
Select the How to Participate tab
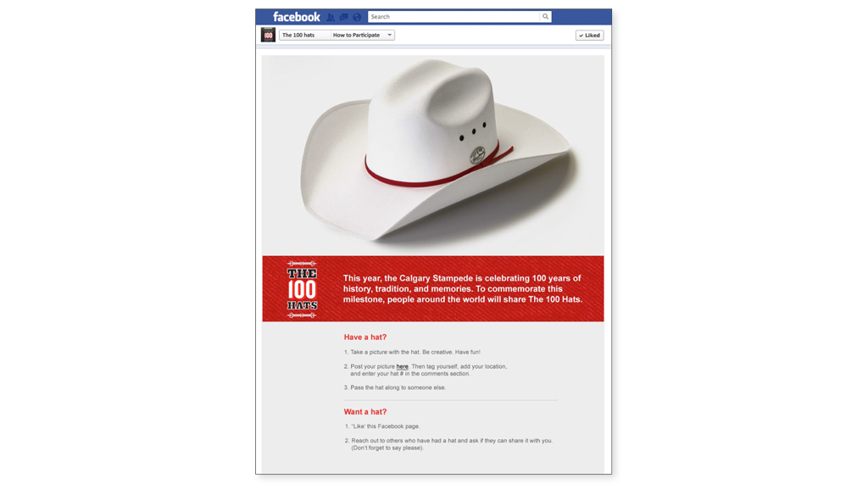pyautogui.click(x=357, y=35)
